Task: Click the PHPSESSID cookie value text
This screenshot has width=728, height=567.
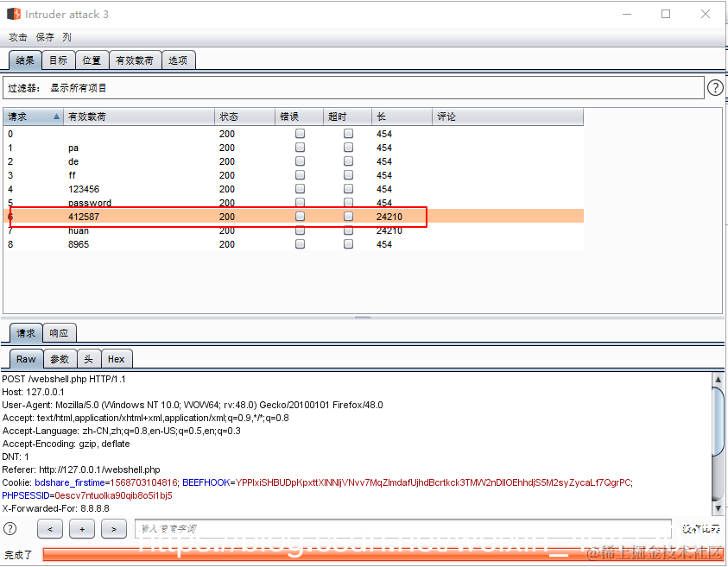Action: pyautogui.click(x=113, y=495)
